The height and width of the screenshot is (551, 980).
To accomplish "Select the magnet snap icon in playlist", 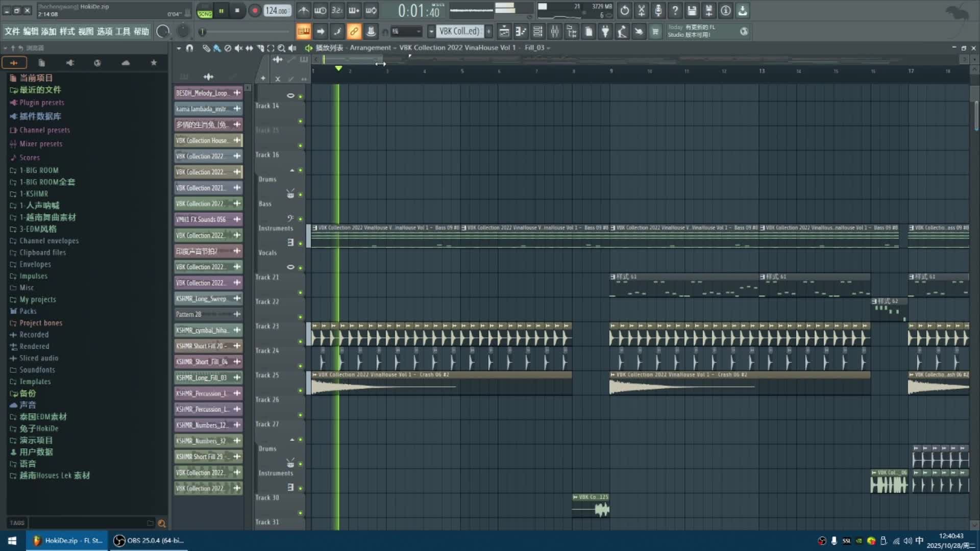I will (x=189, y=48).
